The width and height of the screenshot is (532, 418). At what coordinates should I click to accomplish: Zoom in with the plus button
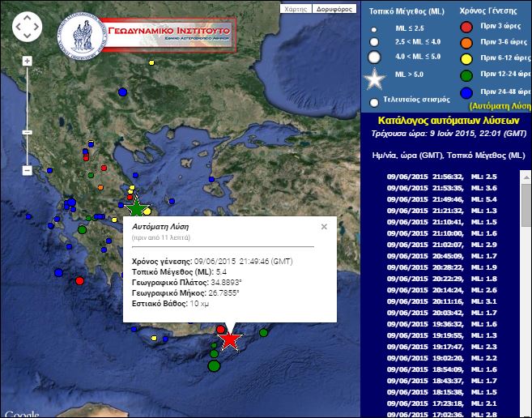pyautogui.click(x=28, y=61)
